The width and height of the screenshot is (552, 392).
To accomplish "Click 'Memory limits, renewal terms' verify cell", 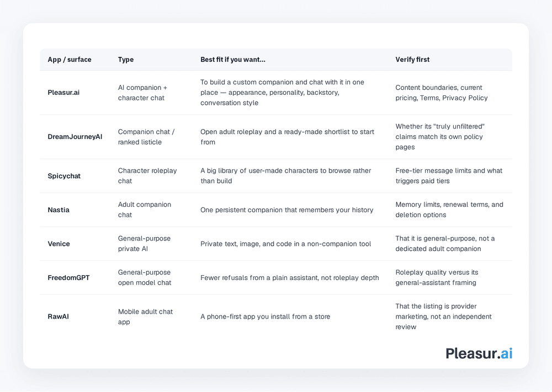I will [x=449, y=210].
